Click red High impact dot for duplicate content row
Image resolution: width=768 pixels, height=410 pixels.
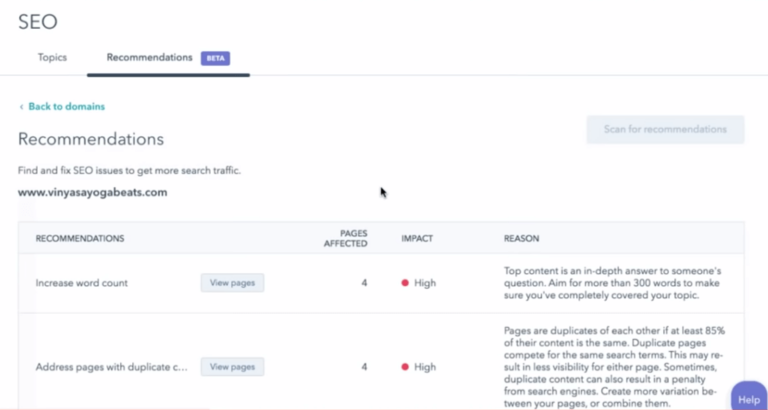[405, 367]
